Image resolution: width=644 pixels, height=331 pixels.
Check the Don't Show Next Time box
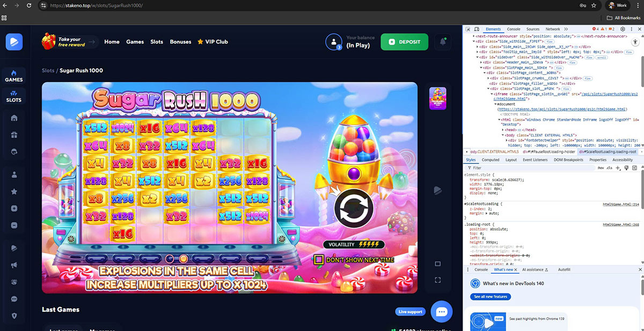(x=319, y=260)
